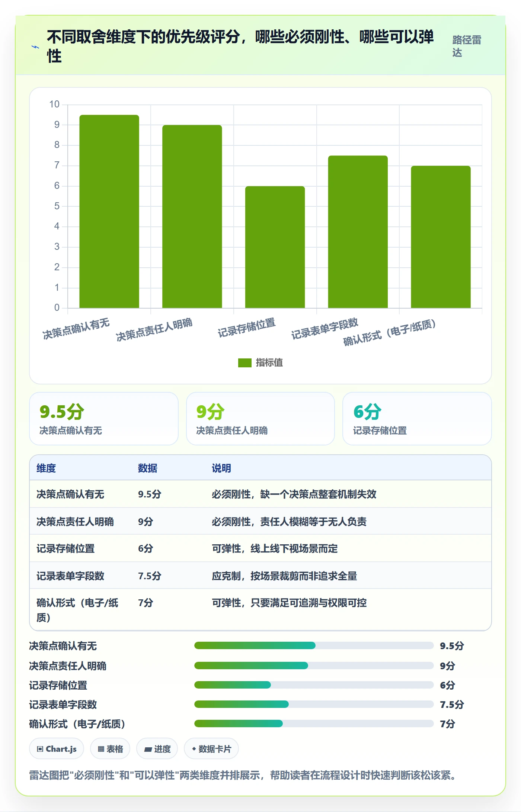Select text 可弹性，线上线下视场景而定
The width and height of the screenshot is (521, 812).
[275, 548]
